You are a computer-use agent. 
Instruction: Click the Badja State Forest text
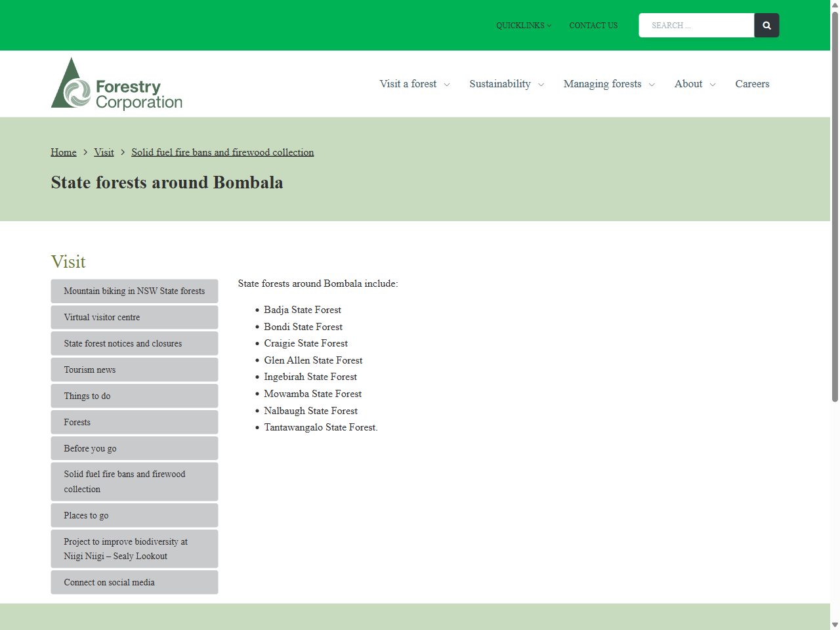point(303,310)
